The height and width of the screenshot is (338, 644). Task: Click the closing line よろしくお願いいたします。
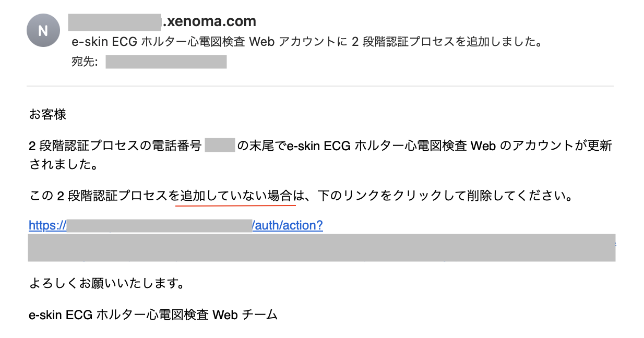106,284
